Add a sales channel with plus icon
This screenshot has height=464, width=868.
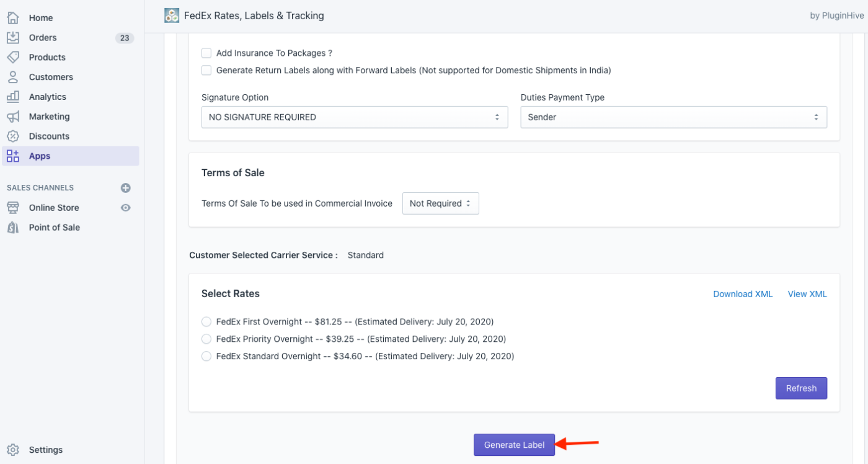(125, 188)
